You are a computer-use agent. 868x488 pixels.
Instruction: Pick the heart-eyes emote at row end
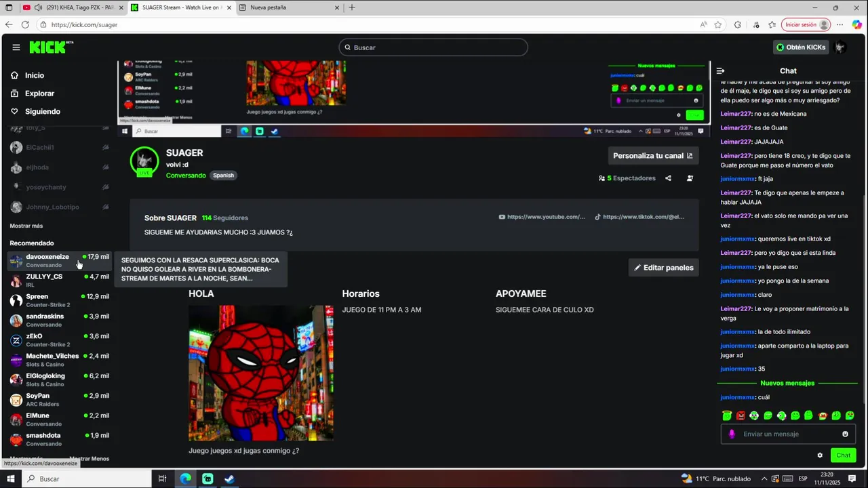850,415
